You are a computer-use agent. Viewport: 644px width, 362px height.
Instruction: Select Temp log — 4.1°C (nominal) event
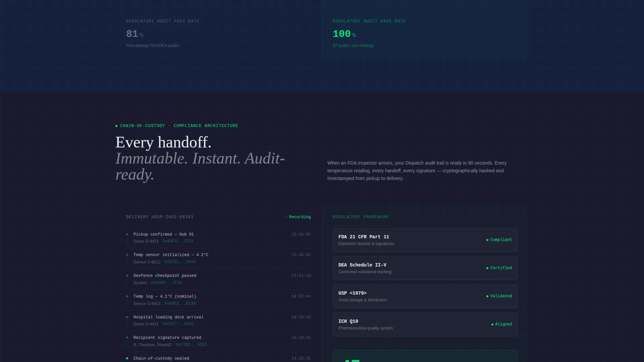(x=219, y=300)
